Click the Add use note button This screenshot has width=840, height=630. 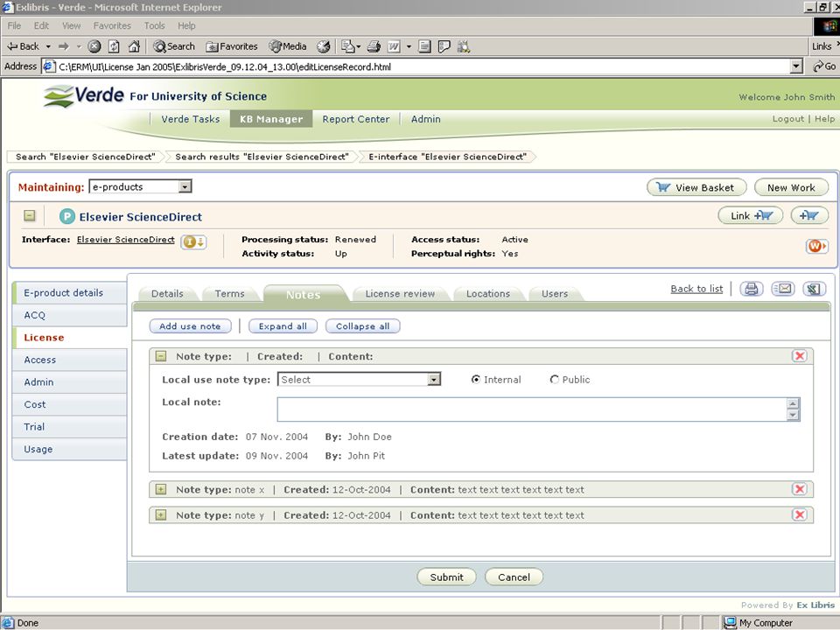(190, 326)
